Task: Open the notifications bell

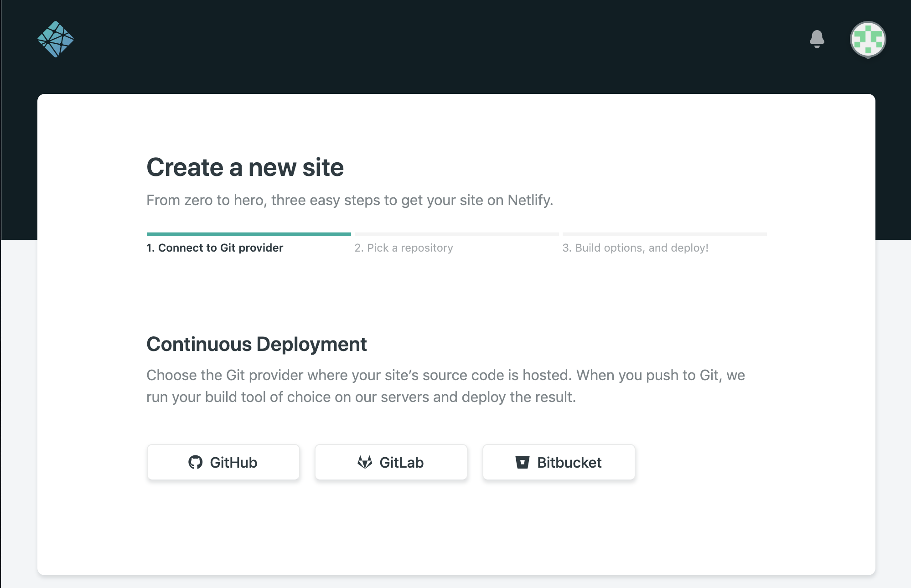Action: click(x=817, y=39)
